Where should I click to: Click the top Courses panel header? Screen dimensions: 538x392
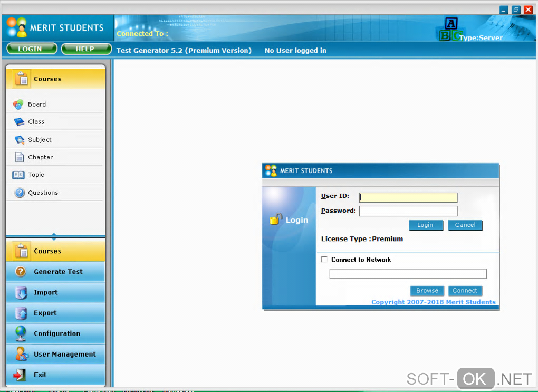55,79
